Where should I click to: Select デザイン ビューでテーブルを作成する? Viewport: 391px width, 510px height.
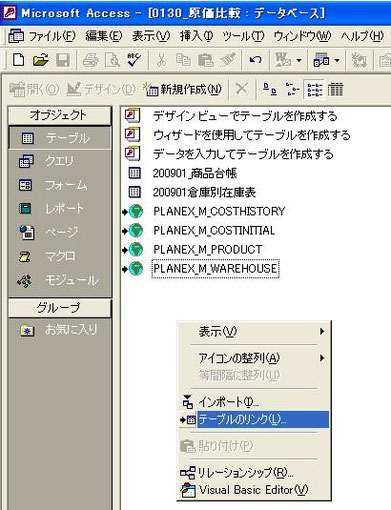(245, 116)
